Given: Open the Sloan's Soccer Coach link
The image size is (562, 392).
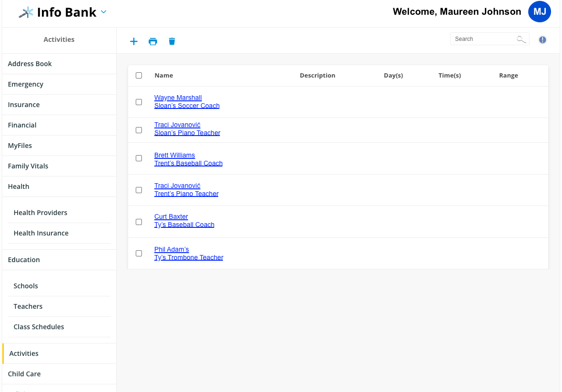Looking at the screenshot, I should coord(187,106).
